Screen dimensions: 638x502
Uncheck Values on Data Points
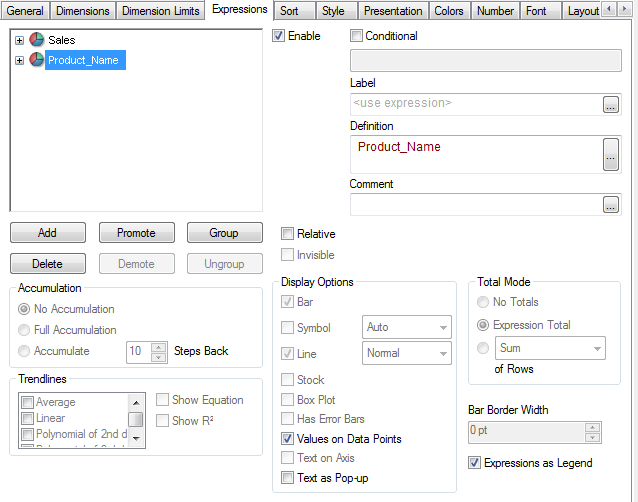point(288,439)
